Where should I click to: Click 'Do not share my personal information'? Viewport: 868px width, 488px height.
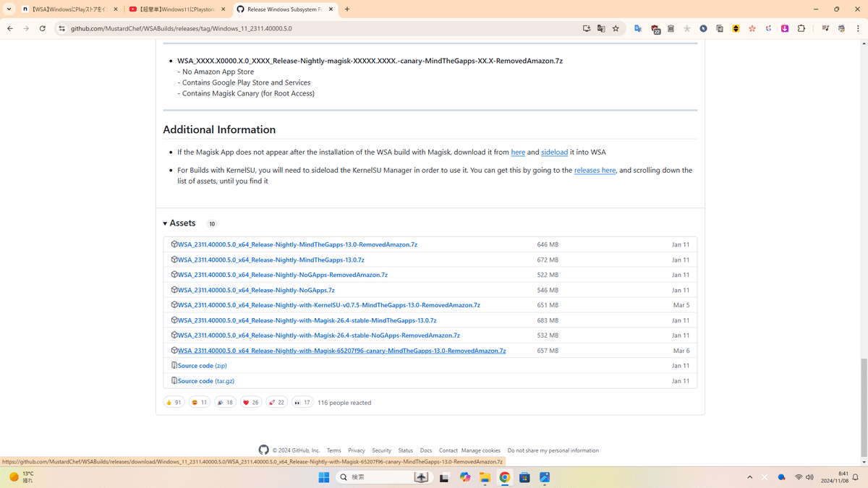553,450
